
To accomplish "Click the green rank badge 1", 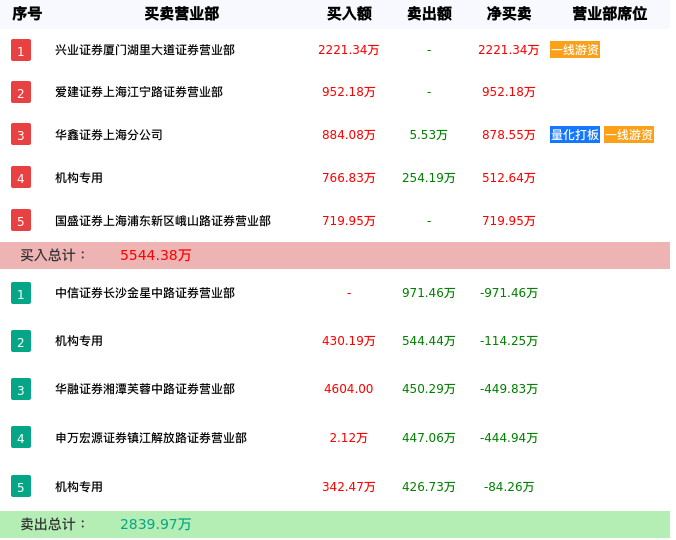I will click(21, 293).
